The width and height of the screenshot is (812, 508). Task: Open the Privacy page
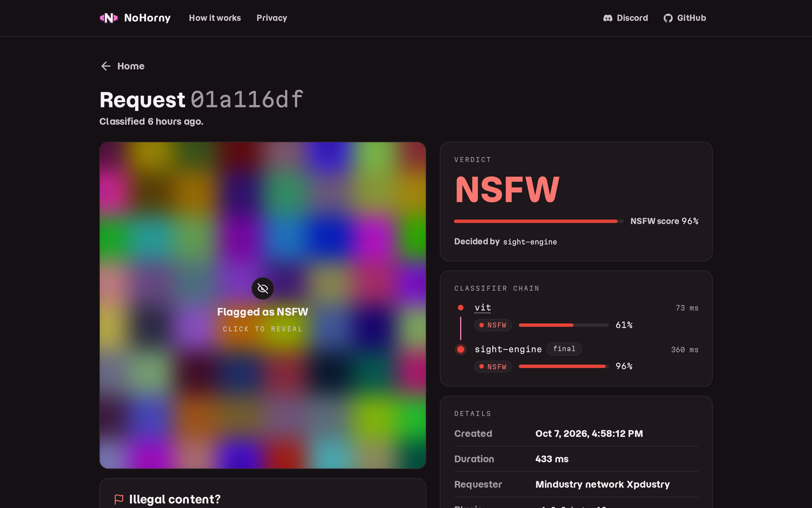[272, 18]
